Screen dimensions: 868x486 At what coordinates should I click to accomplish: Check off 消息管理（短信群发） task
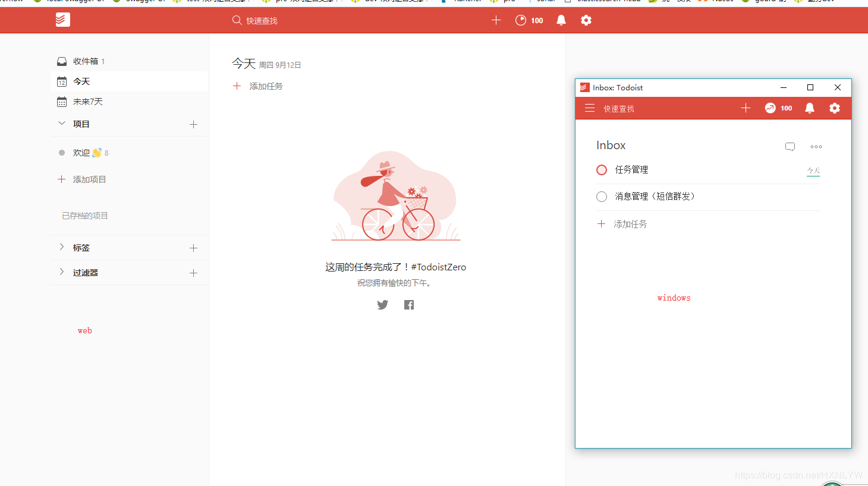602,197
